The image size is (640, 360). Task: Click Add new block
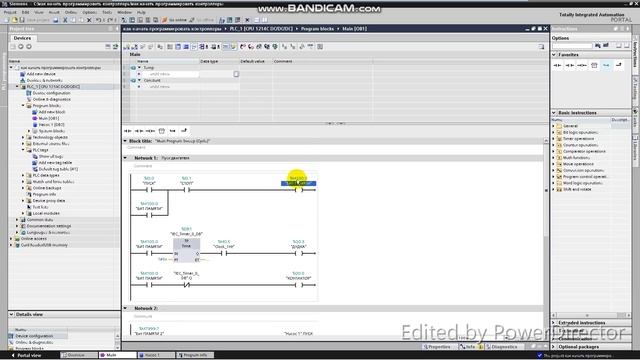pos(51,112)
